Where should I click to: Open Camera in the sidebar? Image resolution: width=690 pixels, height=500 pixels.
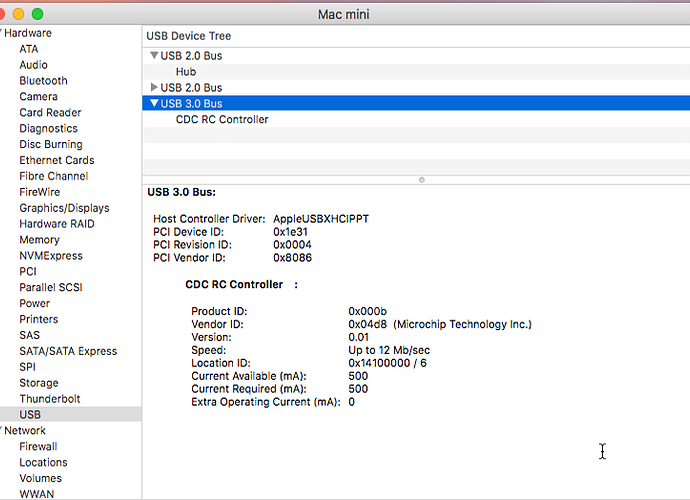(x=39, y=96)
